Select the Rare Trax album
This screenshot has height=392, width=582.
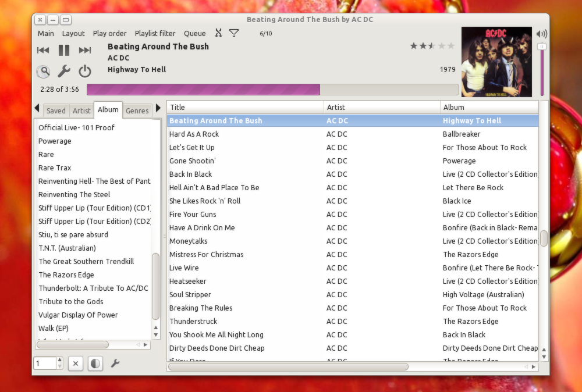point(55,168)
